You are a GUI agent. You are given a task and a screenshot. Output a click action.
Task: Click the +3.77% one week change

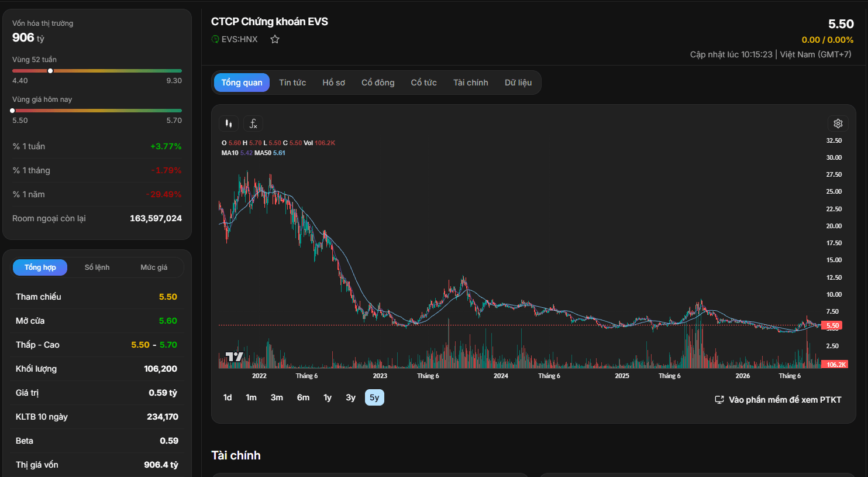click(x=166, y=146)
